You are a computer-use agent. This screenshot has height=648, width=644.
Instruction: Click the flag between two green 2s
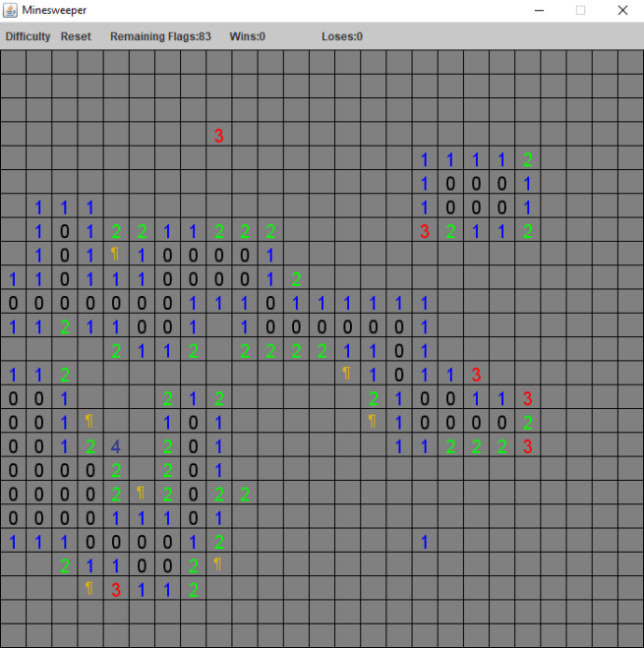[x=142, y=493]
